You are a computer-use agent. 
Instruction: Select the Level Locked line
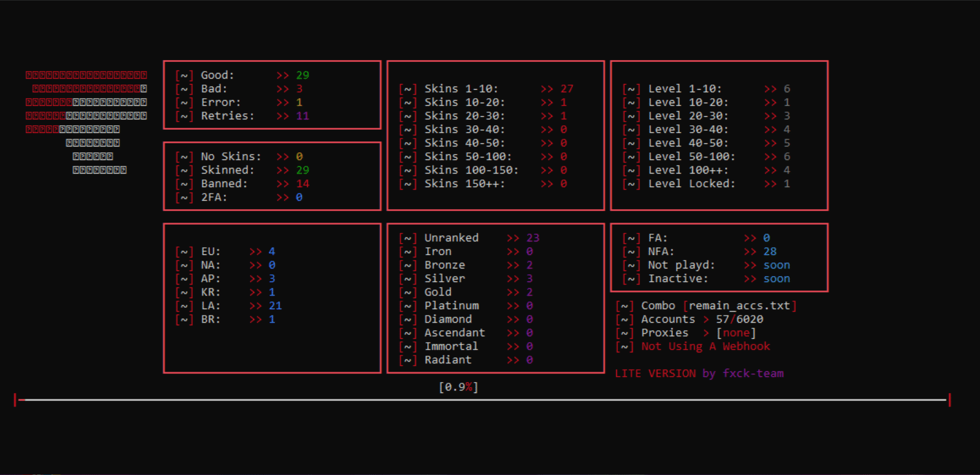pyautogui.click(x=706, y=184)
